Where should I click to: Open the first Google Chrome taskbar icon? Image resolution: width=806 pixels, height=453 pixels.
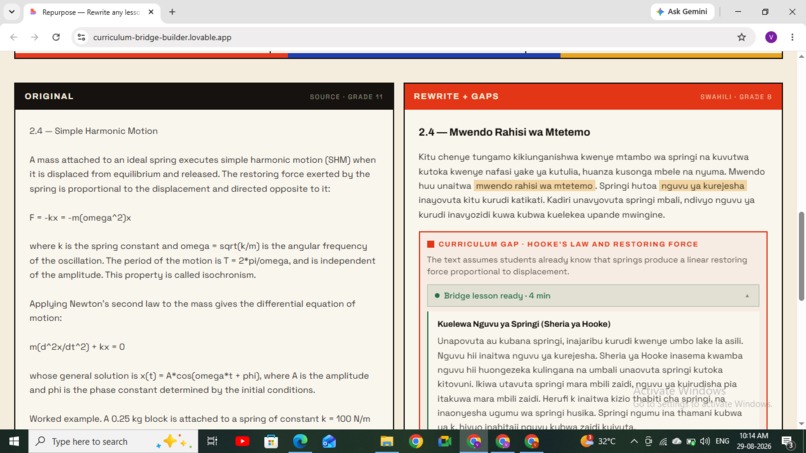pyautogui.click(x=416, y=441)
